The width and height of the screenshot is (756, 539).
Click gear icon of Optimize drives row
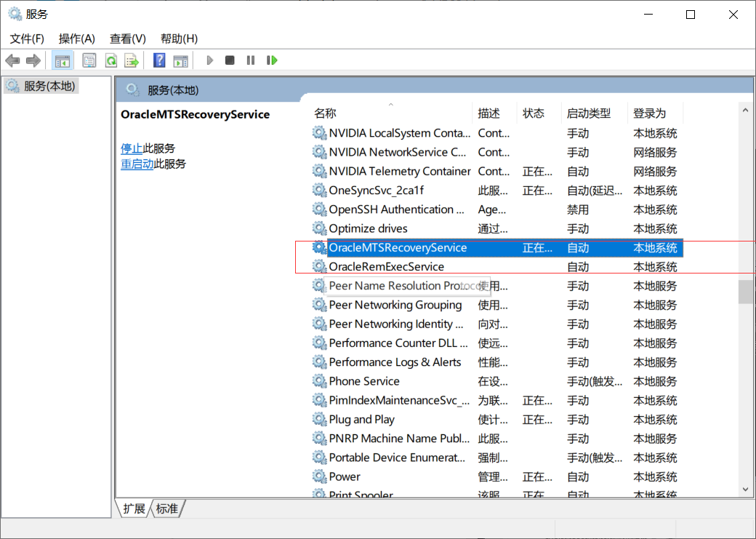(319, 228)
